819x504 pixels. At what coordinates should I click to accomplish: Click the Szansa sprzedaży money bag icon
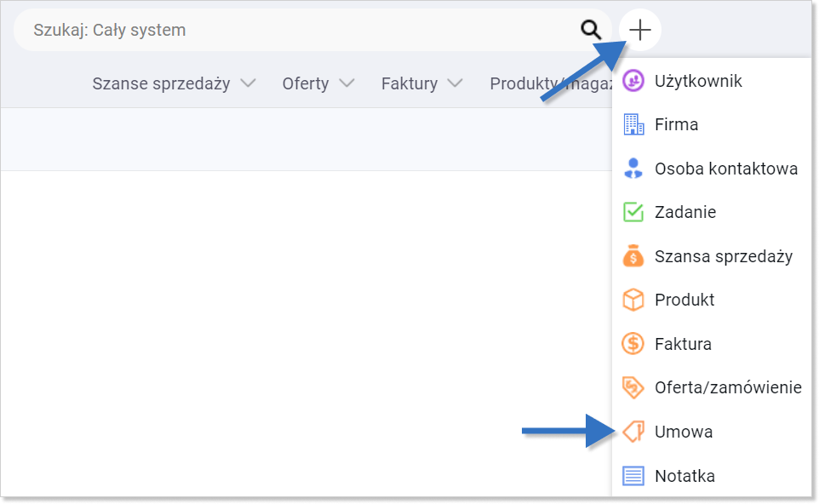[633, 256]
